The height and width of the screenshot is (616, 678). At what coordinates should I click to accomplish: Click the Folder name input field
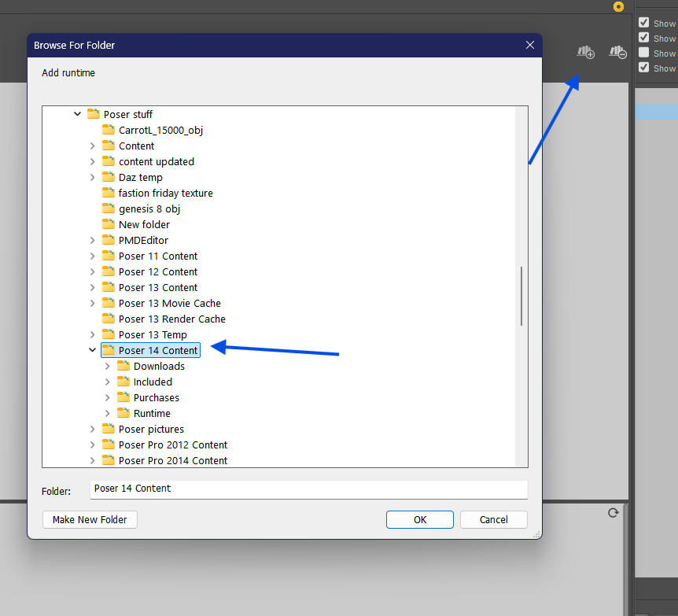click(x=309, y=489)
